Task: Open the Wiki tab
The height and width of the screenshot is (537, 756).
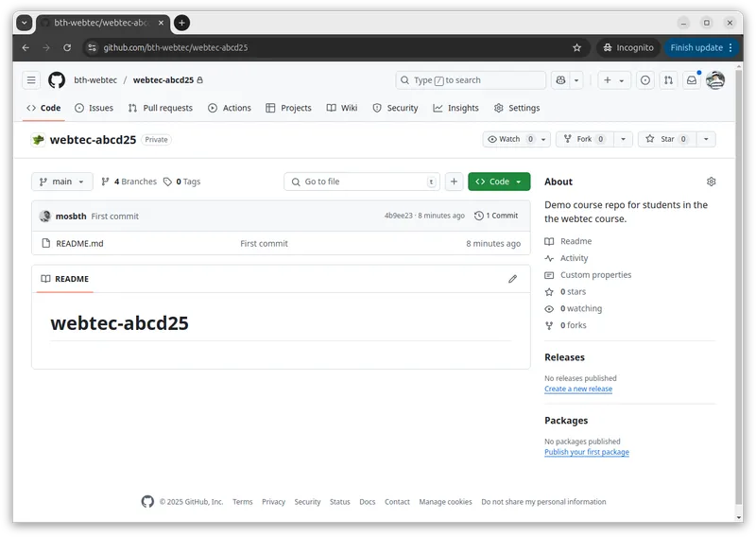Action: coord(342,108)
